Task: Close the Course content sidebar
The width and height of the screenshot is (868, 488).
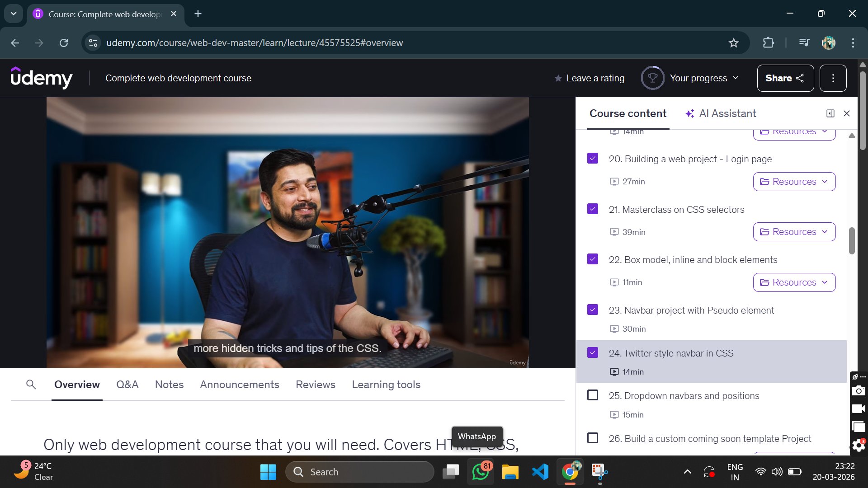Action: coord(847,113)
